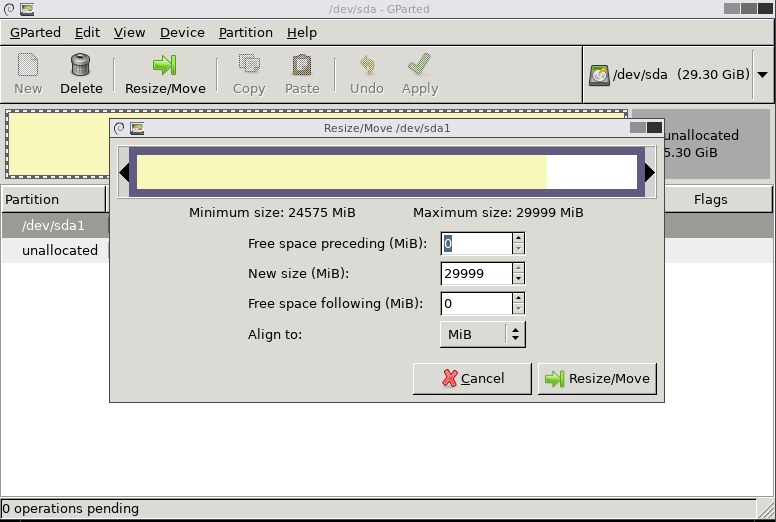This screenshot has height=522, width=776.
Task: Click the Copy toolbar icon
Action: 249,65
